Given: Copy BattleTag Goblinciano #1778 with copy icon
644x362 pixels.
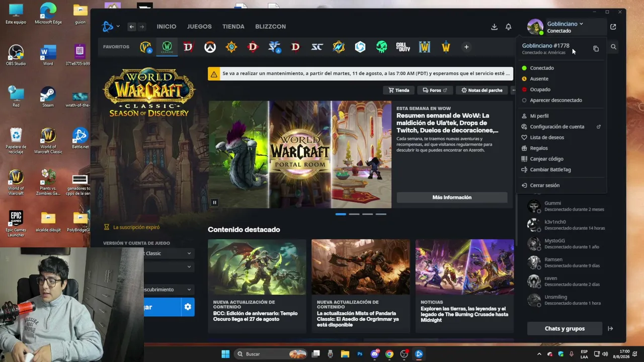Looking at the screenshot, I should coord(596,49).
